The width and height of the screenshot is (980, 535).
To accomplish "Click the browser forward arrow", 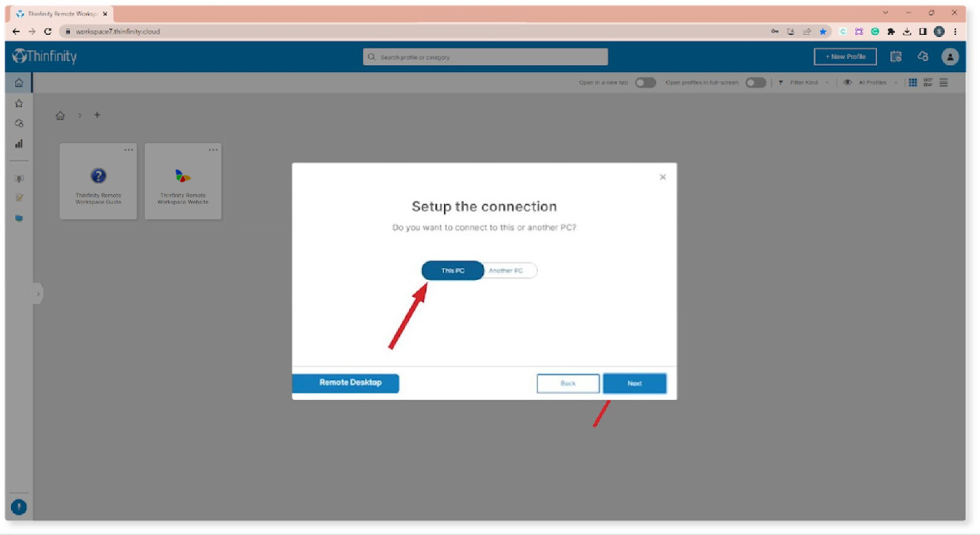I will 32,31.
